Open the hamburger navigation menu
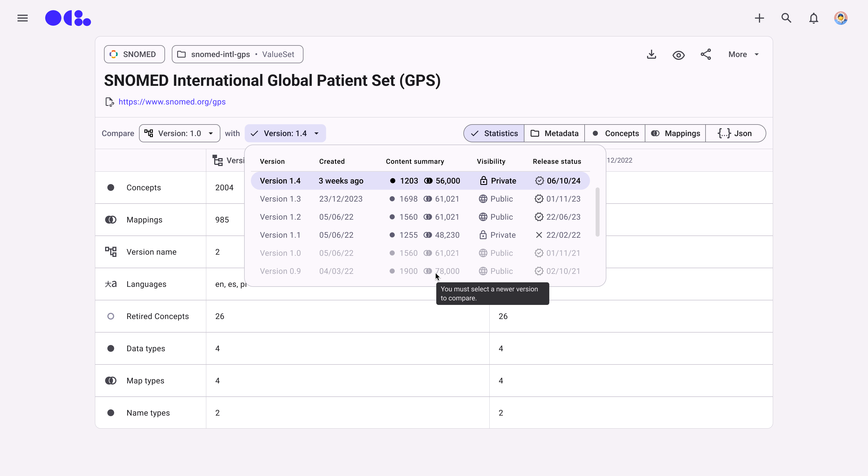The width and height of the screenshot is (868, 476). point(23,18)
